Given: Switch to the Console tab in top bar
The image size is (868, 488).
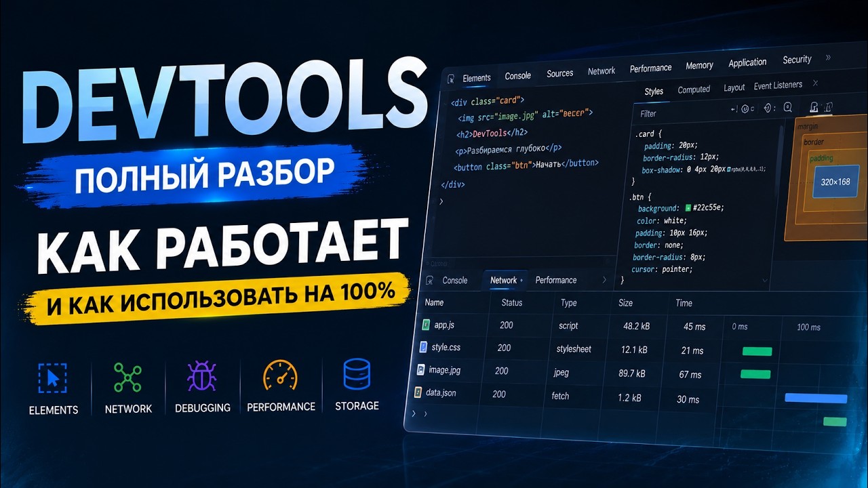Looking at the screenshot, I should click(518, 75).
